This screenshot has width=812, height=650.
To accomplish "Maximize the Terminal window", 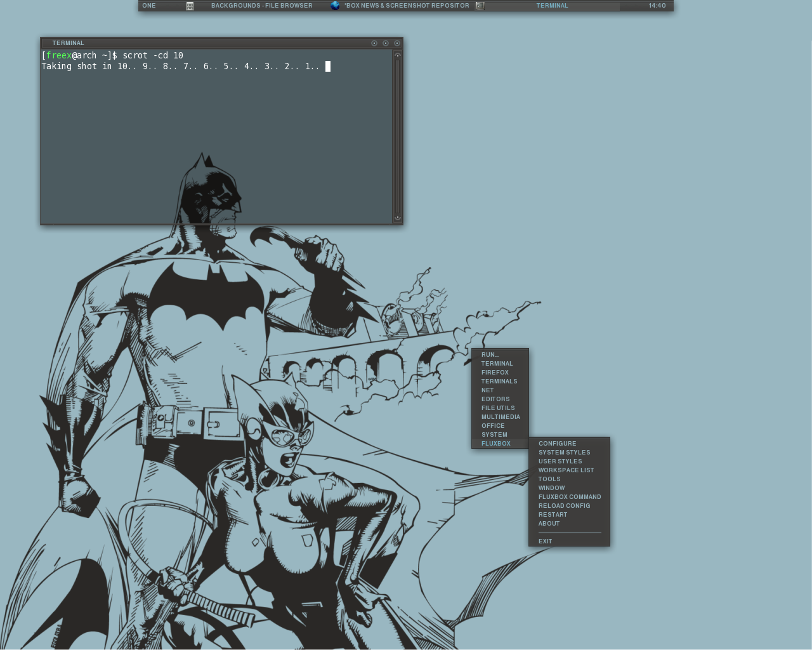I will coord(386,43).
